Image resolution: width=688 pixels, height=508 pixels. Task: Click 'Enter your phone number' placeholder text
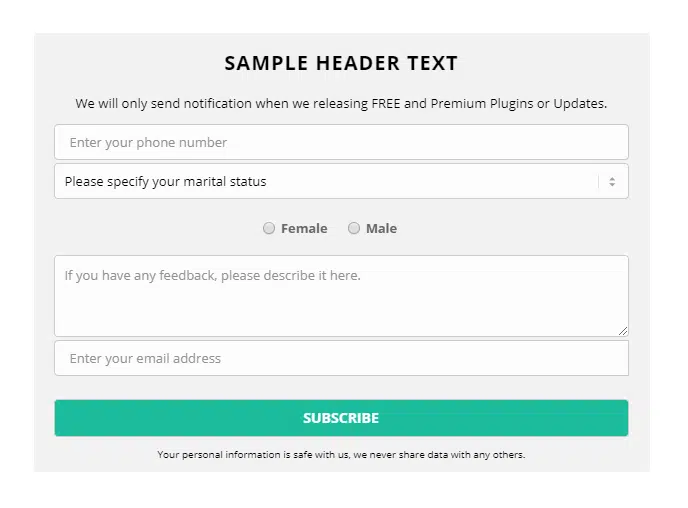[x=148, y=142]
